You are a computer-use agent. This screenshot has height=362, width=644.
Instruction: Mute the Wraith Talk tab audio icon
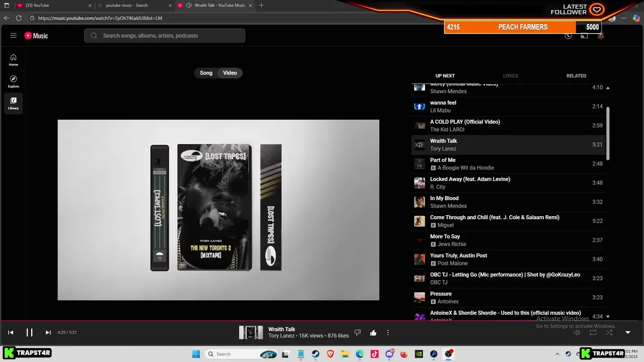189,6
